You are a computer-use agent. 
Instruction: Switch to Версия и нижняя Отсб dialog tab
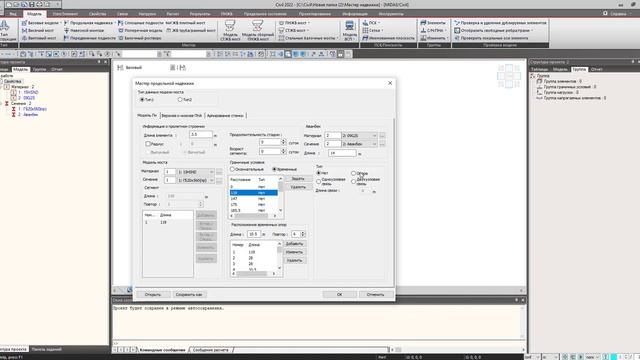coord(182,116)
